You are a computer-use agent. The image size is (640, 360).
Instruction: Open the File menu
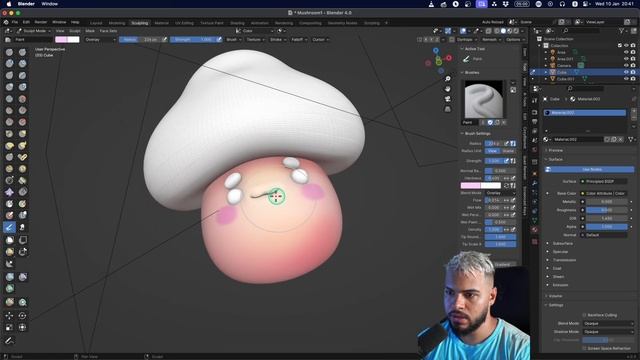(15, 22)
